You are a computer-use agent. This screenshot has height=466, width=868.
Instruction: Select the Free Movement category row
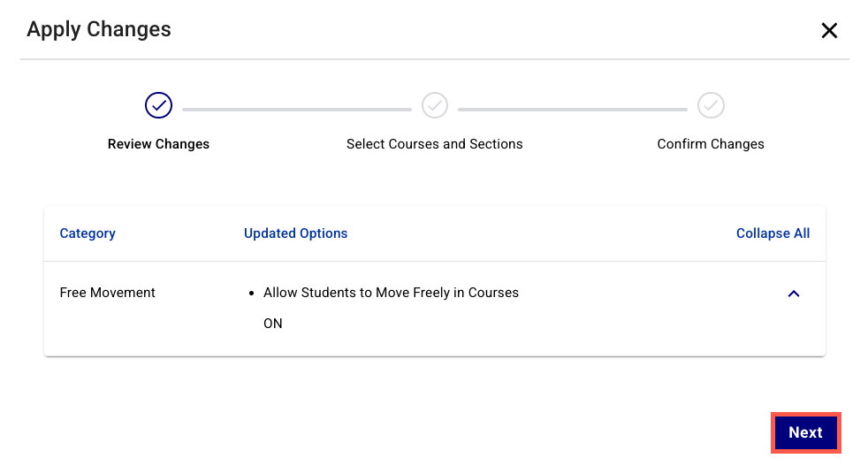coord(435,309)
